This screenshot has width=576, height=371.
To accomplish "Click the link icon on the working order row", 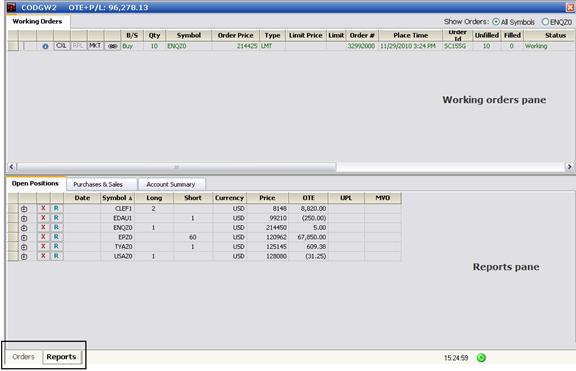I will pyautogui.click(x=112, y=46).
